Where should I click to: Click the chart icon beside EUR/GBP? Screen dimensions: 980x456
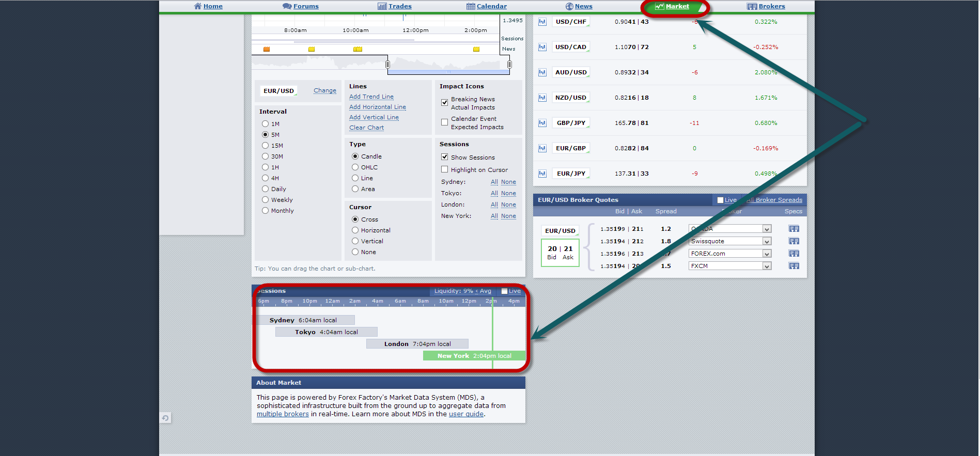coord(542,148)
